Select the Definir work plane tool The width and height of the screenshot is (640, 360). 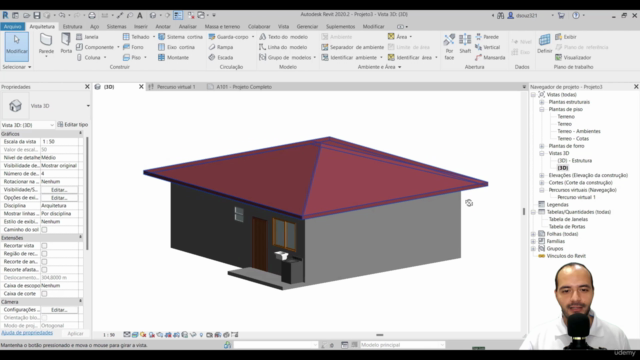pos(544,44)
